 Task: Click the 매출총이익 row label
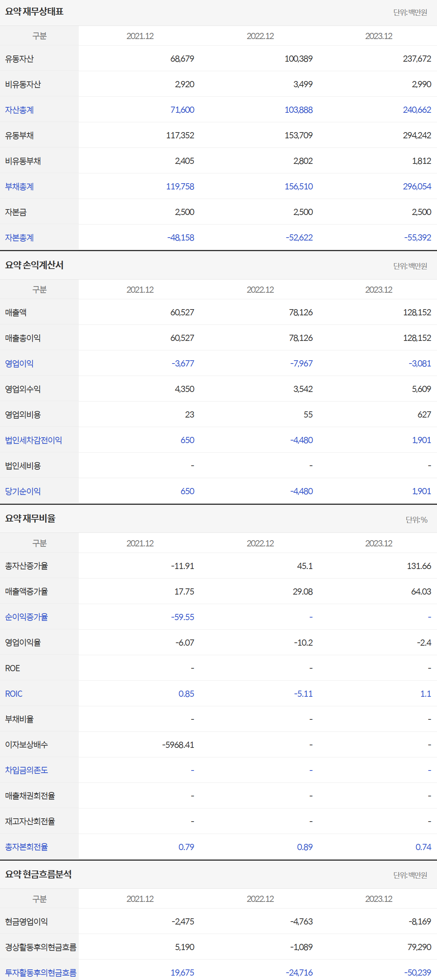[x=23, y=338]
